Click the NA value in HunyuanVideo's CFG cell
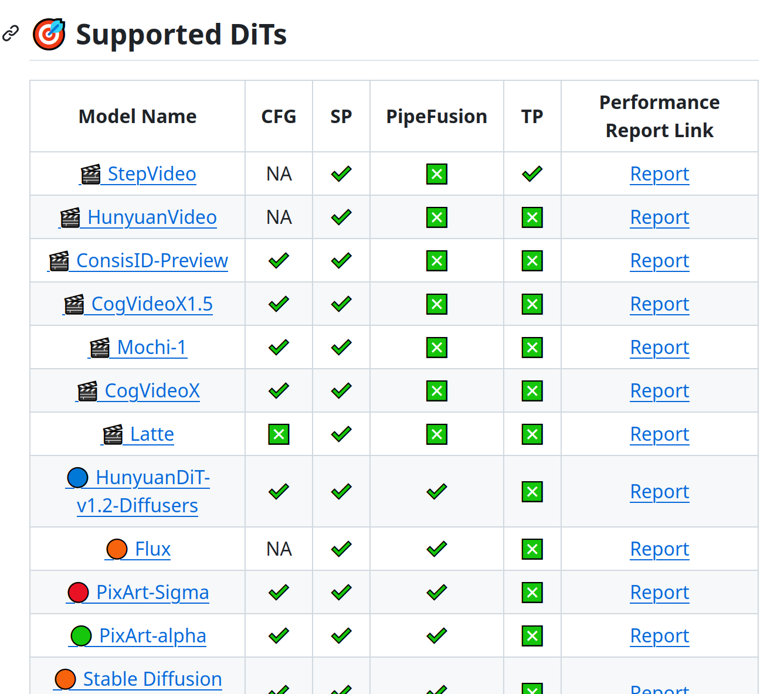Screen dimensions: 784x694 pyautogui.click(x=279, y=217)
